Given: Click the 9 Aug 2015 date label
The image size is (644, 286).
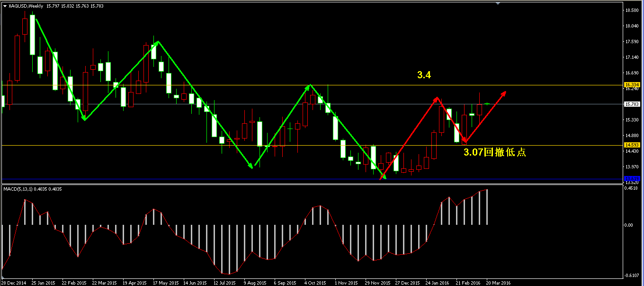Looking at the screenshot, I should (x=255, y=283).
